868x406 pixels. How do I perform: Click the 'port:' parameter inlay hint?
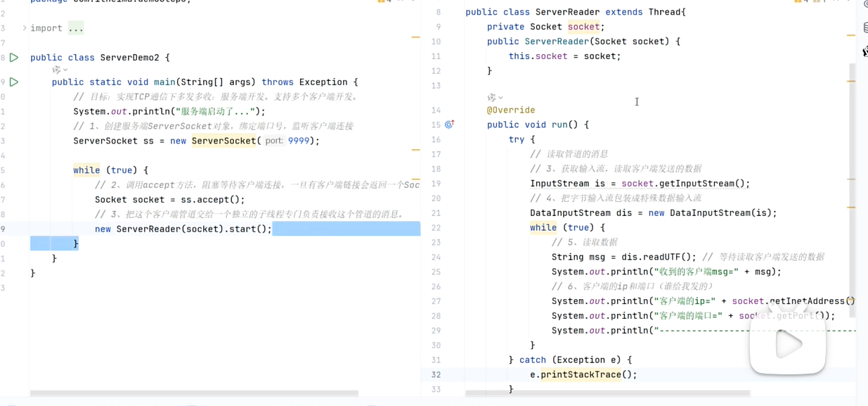click(x=274, y=141)
